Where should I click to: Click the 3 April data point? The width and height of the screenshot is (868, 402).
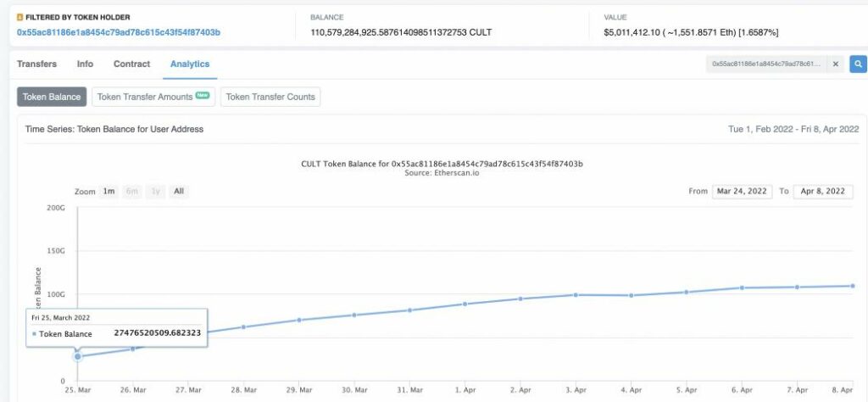pyautogui.click(x=576, y=294)
